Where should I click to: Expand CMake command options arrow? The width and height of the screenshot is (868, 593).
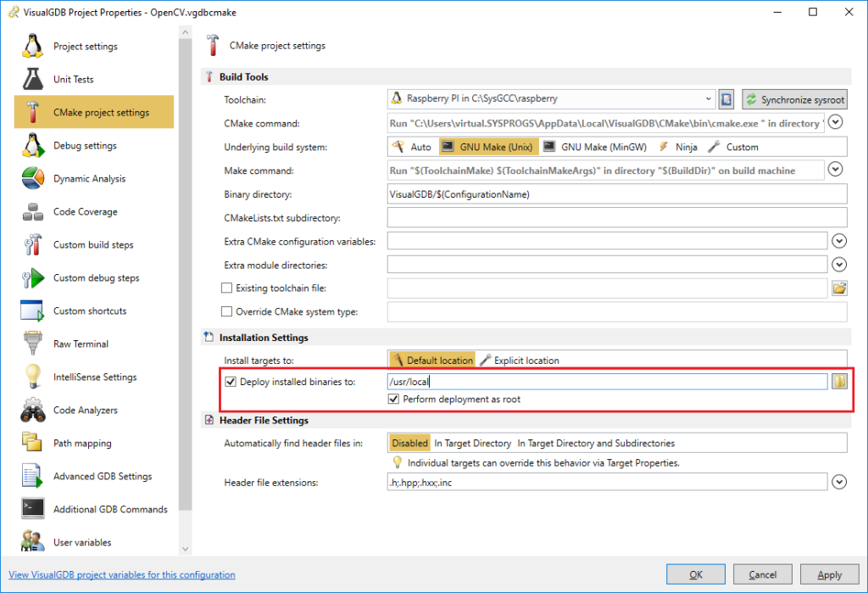click(835, 122)
